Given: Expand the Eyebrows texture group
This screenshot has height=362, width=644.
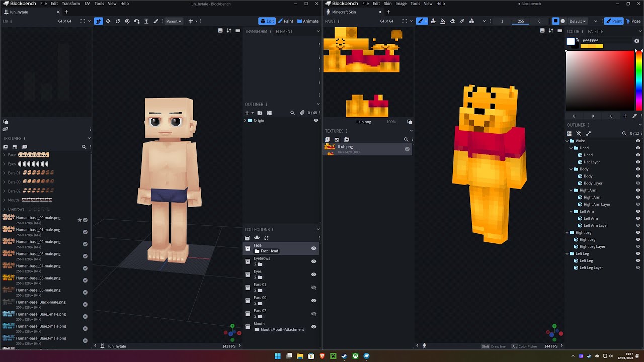Looking at the screenshot, I should click(x=4, y=209).
